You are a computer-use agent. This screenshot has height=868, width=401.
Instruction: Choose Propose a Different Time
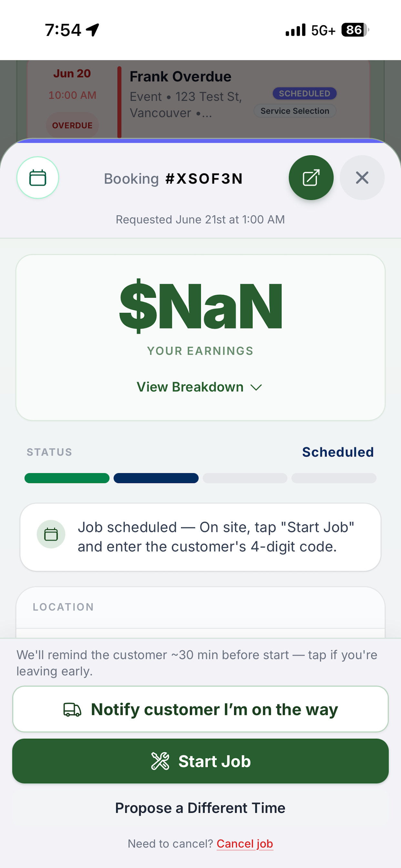click(x=200, y=808)
